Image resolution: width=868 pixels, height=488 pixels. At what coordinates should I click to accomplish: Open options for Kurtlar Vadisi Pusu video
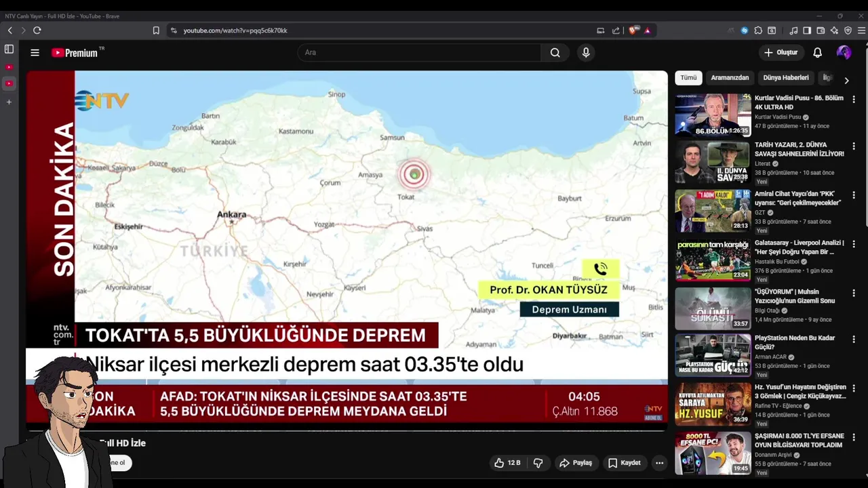point(854,99)
